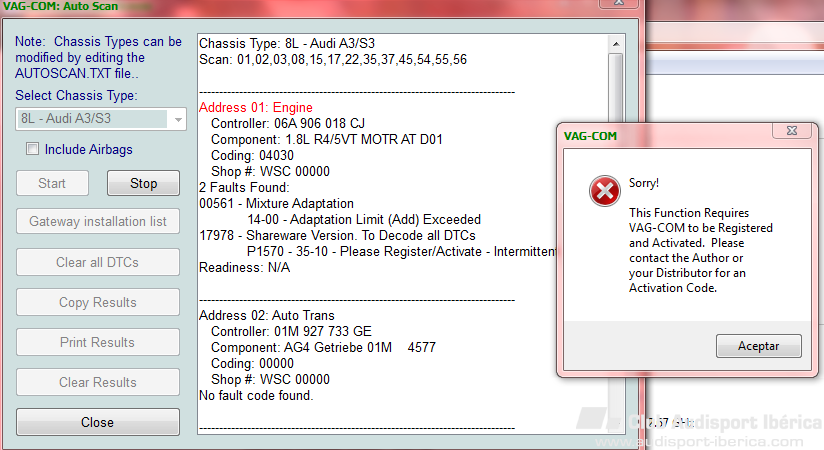The width and height of the screenshot is (824, 450).
Task: Select 'Readiness: N/A' line
Action: point(244,268)
